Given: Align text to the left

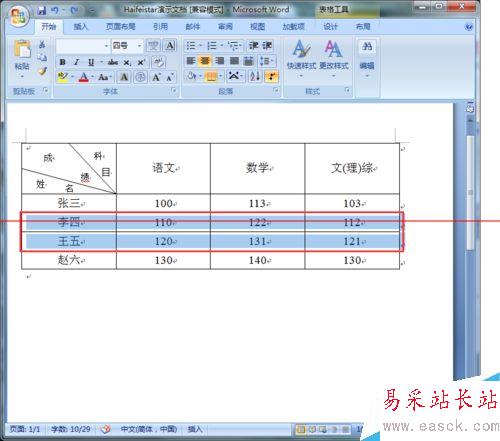Looking at the screenshot, I should [191, 61].
